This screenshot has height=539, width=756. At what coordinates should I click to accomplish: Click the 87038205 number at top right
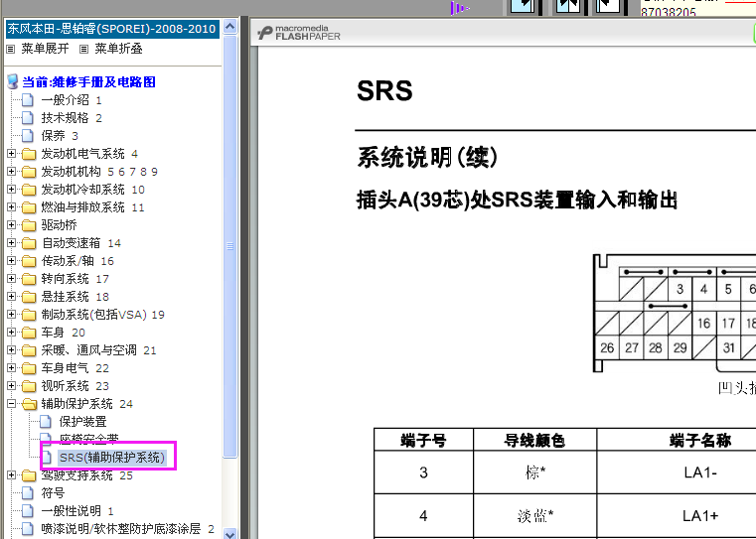coord(669,12)
